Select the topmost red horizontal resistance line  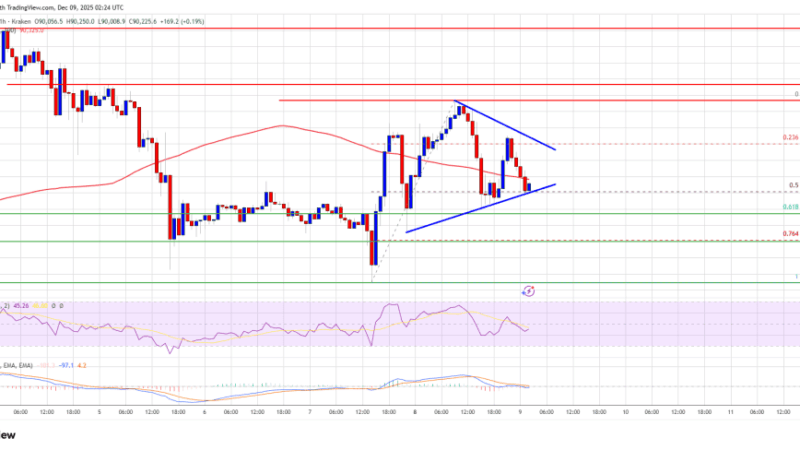400,29
